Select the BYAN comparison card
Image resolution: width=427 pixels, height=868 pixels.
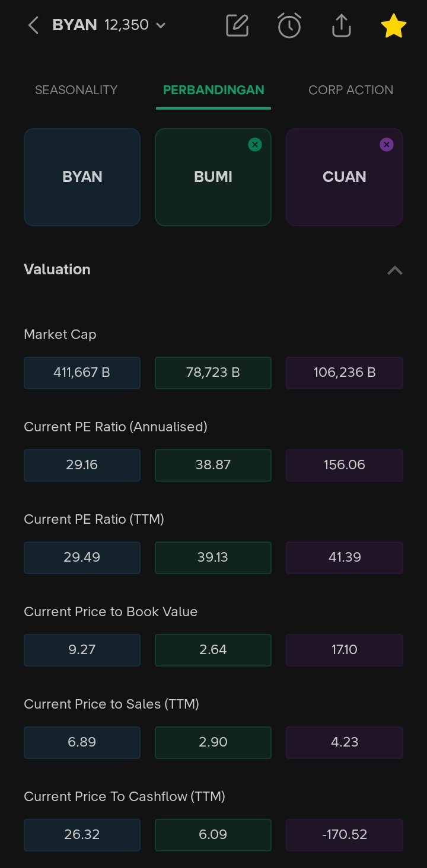tap(82, 177)
